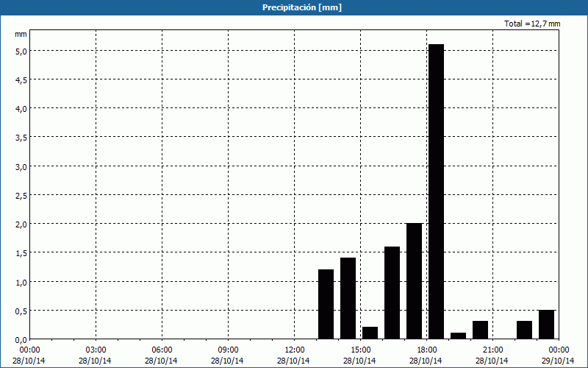Click the short 0.2 mm bar at 15:00

tap(370, 333)
